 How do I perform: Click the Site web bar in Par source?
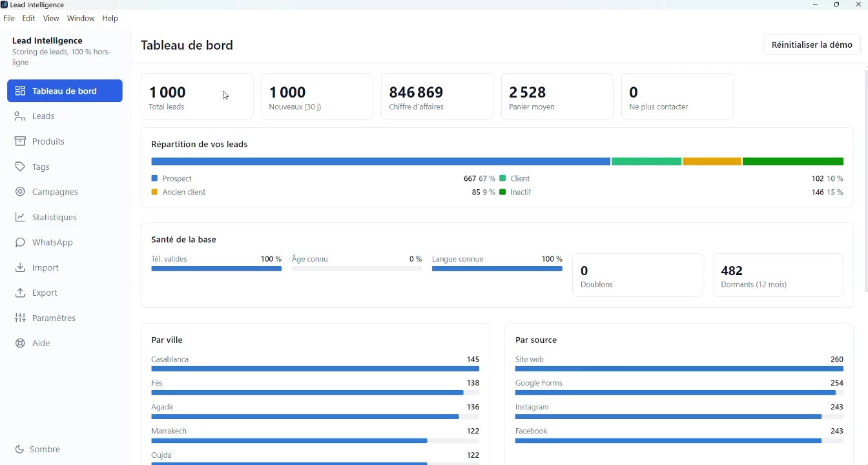[x=679, y=369]
